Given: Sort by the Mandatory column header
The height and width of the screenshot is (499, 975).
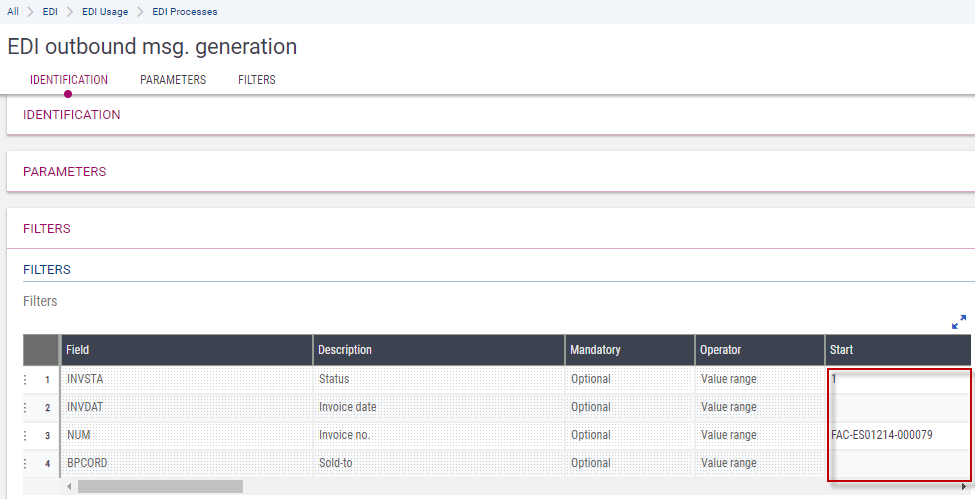Looking at the screenshot, I should tap(595, 350).
